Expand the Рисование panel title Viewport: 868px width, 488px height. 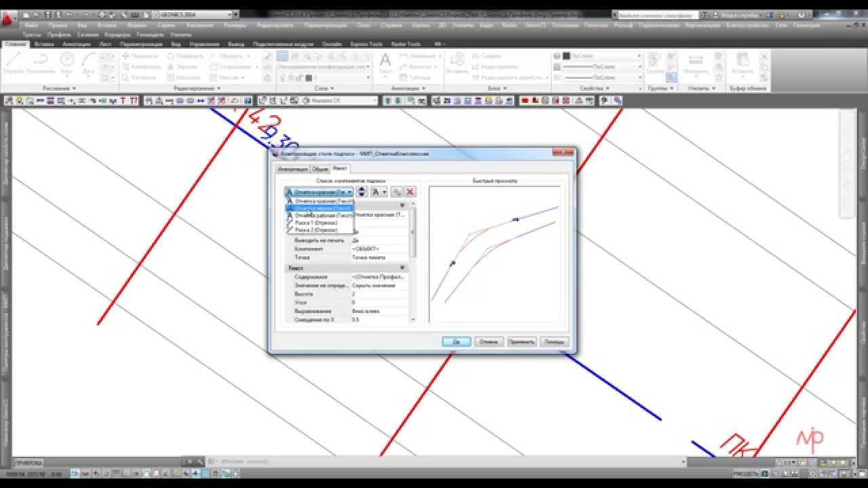pos(59,88)
